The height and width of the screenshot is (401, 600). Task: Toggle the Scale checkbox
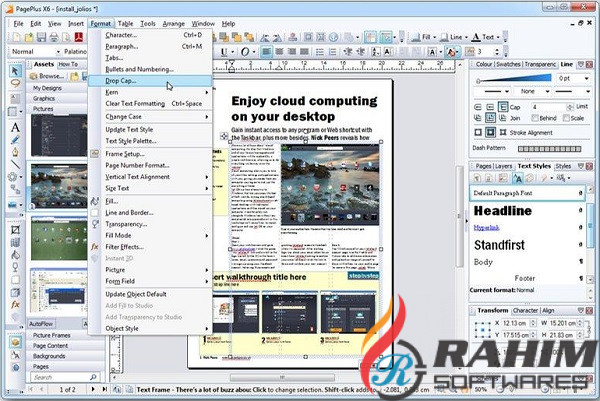pos(566,118)
